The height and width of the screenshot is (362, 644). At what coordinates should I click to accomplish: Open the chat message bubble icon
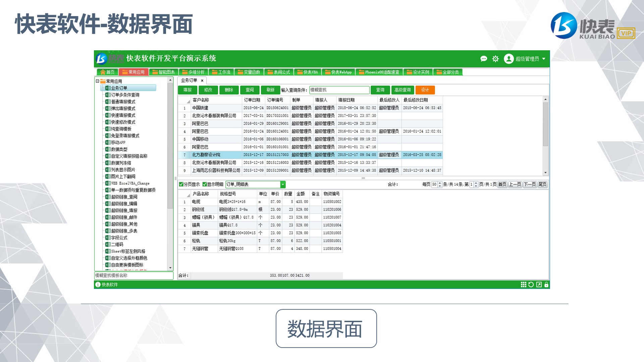[x=484, y=59]
